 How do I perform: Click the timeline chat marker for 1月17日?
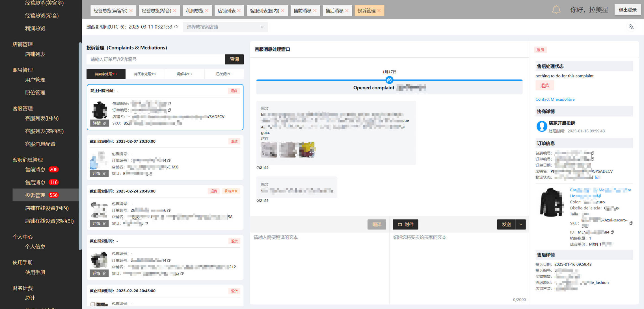[x=389, y=80]
